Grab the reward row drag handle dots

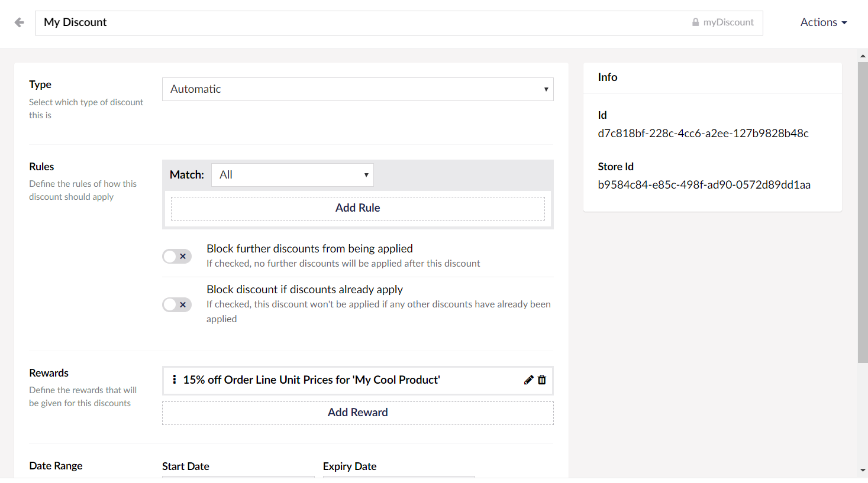(174, 380)
